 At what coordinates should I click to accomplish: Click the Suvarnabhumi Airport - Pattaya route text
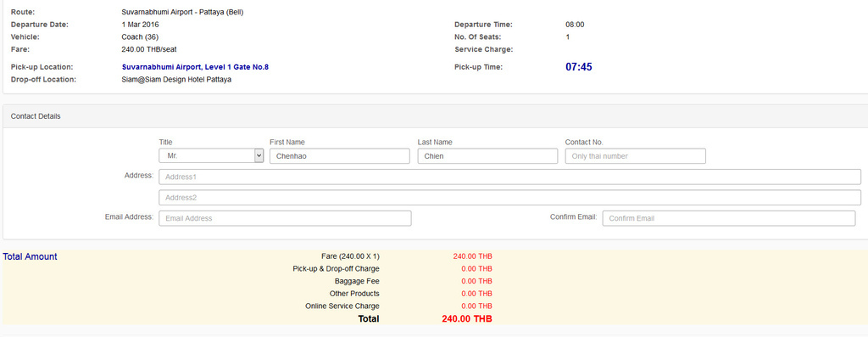182,12
